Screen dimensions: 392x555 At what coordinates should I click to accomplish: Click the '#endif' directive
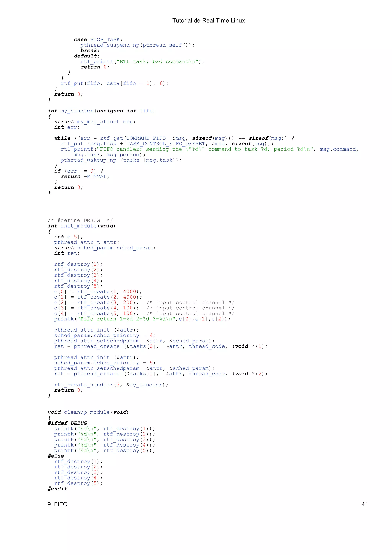pos(57,489)
